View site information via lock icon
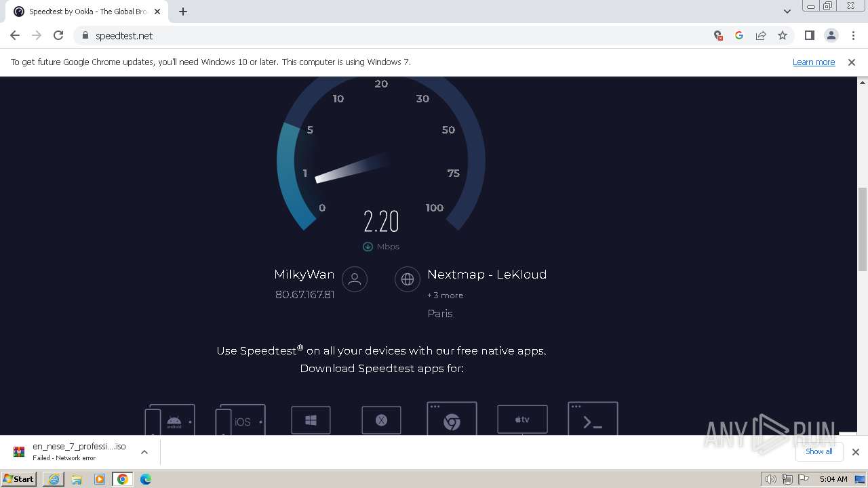Viewport: 868px width, 488px height. click(85, 35)
